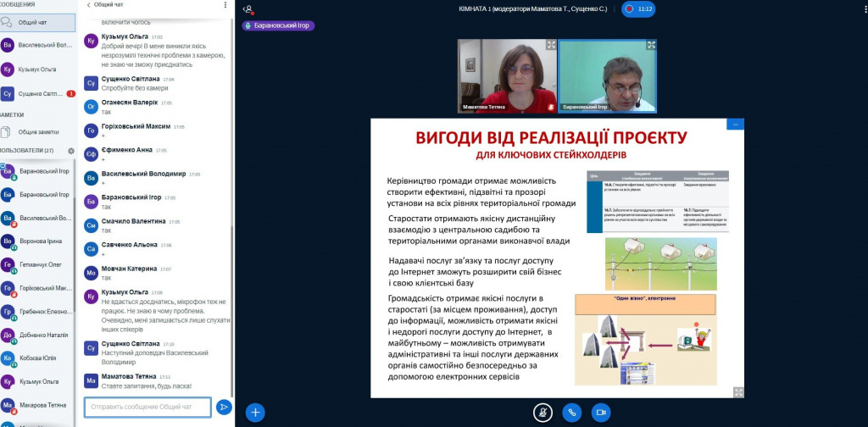Toggle the user list panel icon
868x427 pixels.
coord(248,9)
